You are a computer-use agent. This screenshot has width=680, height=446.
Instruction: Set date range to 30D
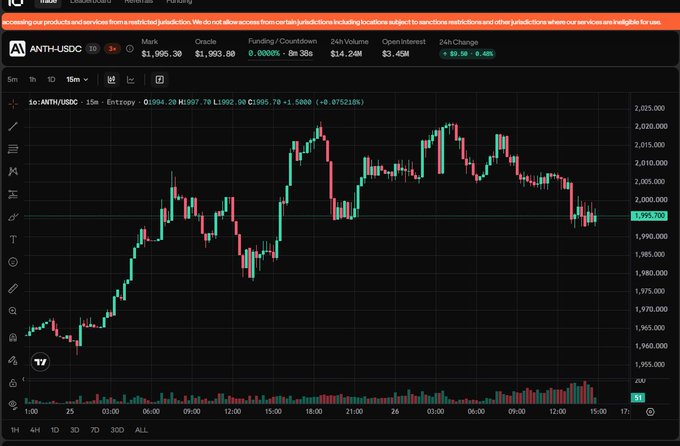(x=117, y=430)
